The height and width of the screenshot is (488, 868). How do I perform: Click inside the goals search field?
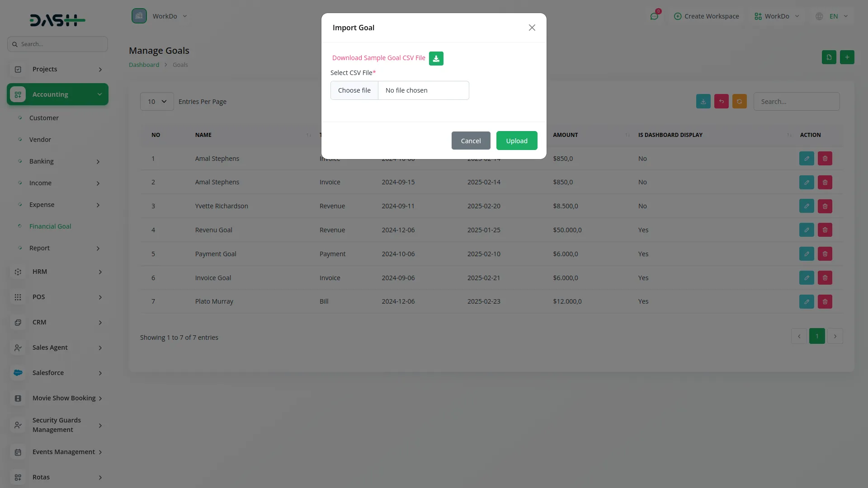[797, 101]
